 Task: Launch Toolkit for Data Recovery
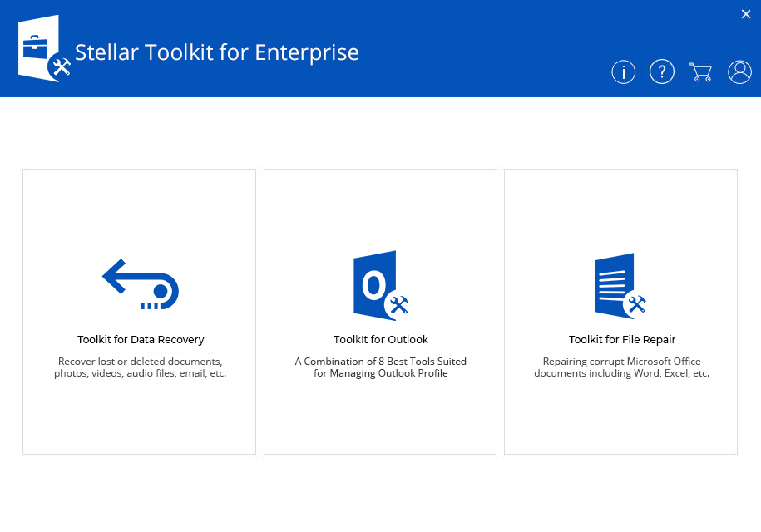point(139,312)
